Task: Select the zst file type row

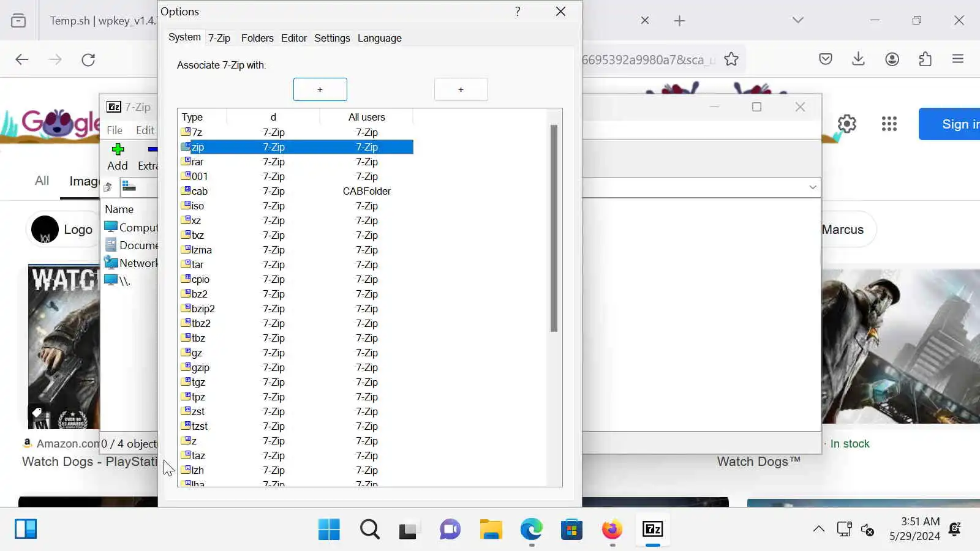Action: [x=296, y=411]
